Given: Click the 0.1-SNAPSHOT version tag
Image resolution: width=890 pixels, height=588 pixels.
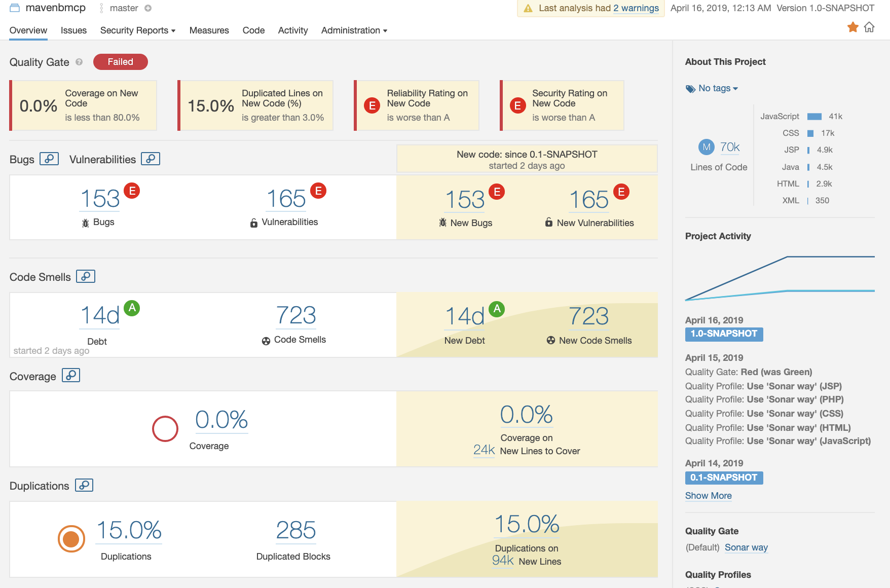Looking at the screenshot, I should pyautogui.click(x=724, y=478).
